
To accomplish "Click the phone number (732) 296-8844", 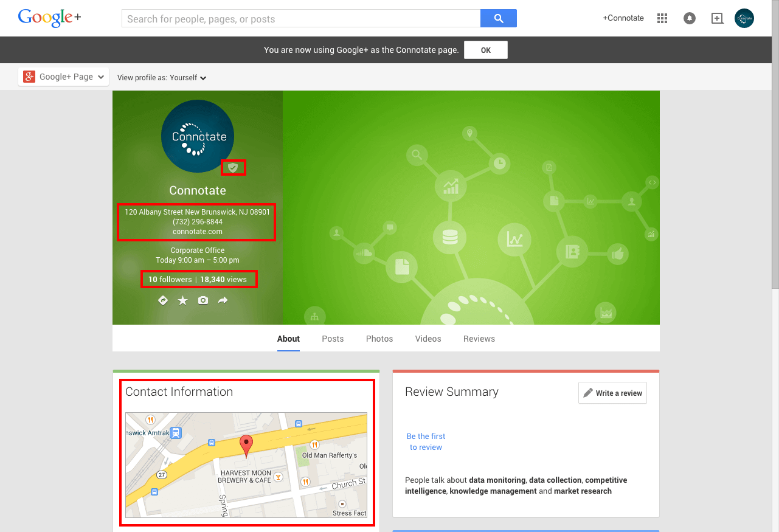I will [x=198, y=222].
